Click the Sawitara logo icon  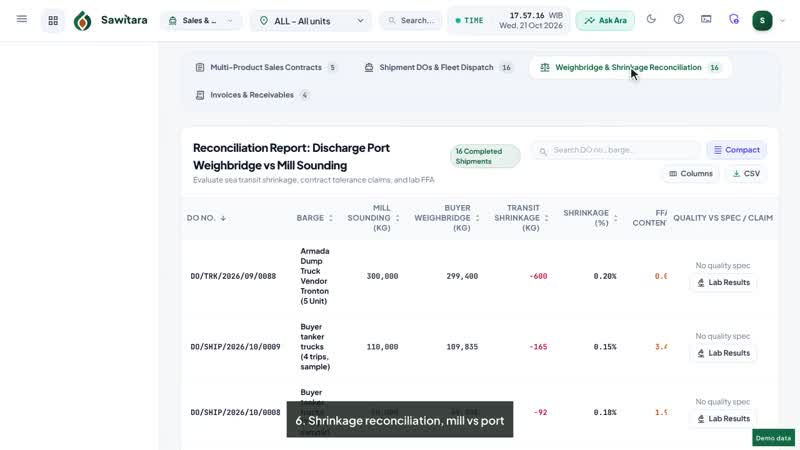[x=83, y=21]
